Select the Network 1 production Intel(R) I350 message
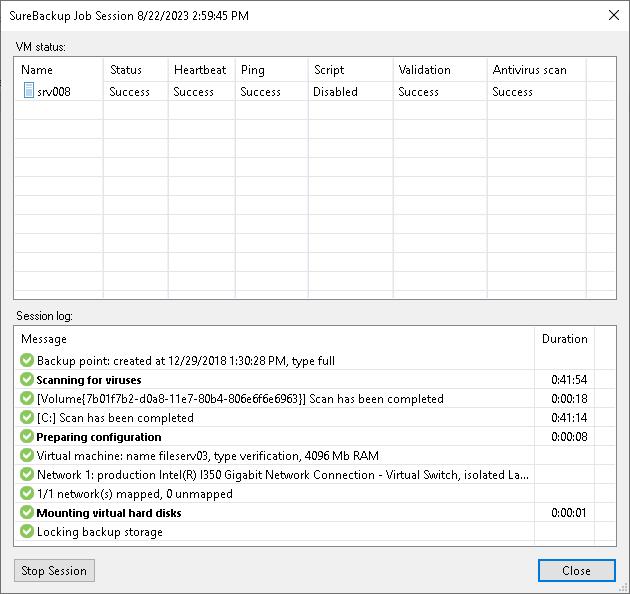The height and width of the screenshot is (594, 630). (x=283, y=475)
